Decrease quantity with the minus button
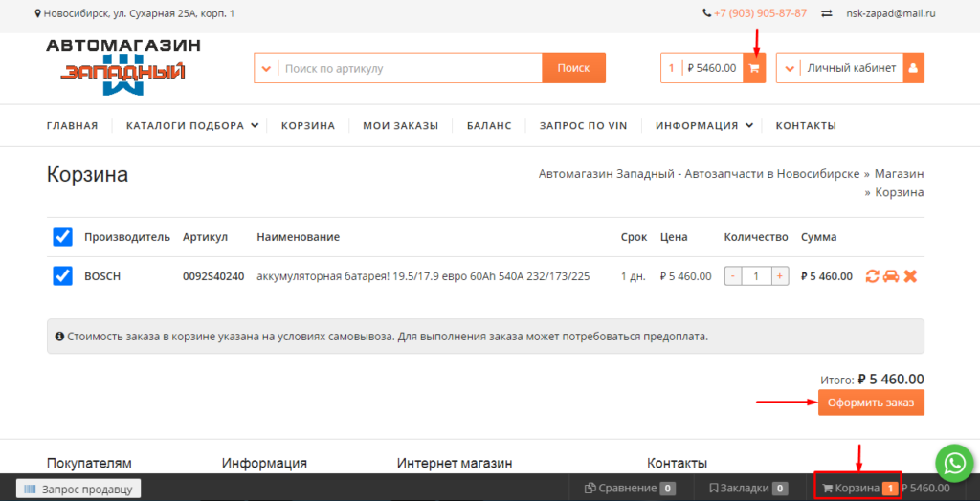 [x=733, y=276]
